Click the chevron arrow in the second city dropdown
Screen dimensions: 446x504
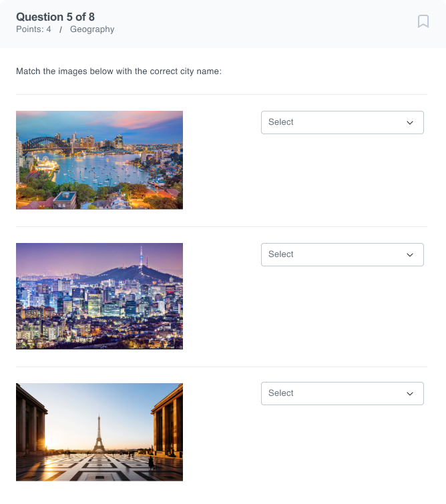tap(410, 255)
